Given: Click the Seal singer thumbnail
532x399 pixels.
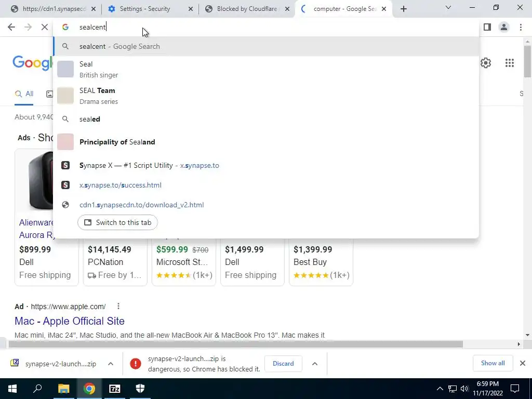Looking at the screenshot, I should [x=65, y=69].
